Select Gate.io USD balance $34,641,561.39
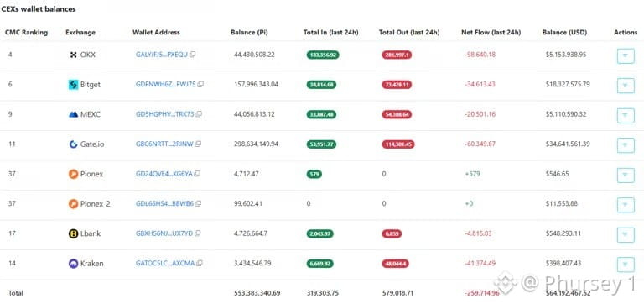The image size is (644, 304). (568, 144)
